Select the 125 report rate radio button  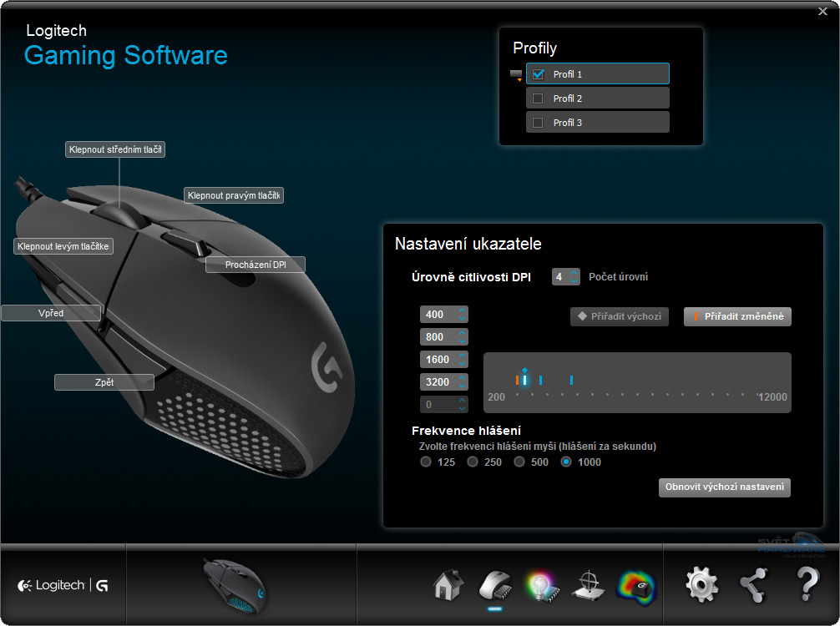tap(425, 462)
